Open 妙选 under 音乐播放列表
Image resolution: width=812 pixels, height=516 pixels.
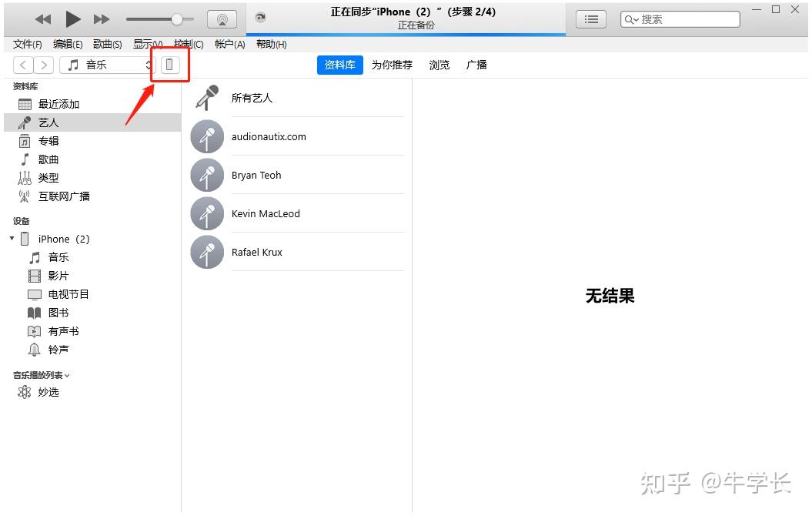pos(48,392)
